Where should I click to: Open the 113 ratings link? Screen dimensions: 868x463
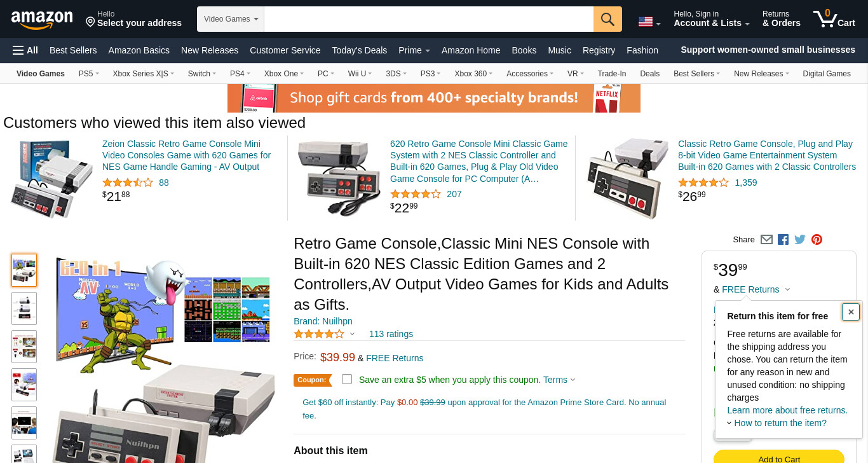[x=391, y=334]
